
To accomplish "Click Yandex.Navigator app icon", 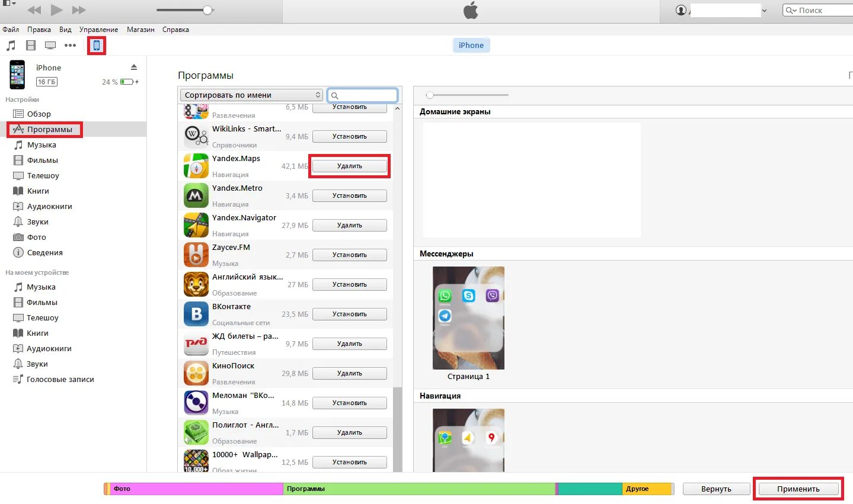I will (196, 225).
